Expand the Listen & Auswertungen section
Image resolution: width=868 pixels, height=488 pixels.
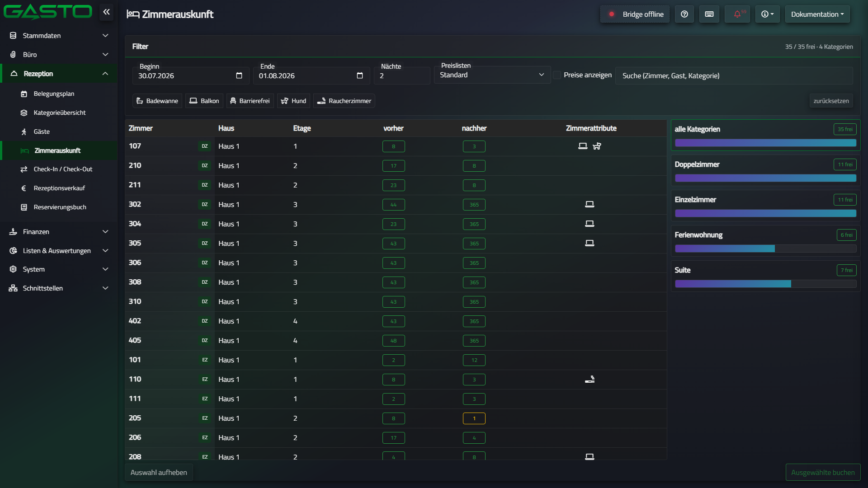(x=59, y=250)
